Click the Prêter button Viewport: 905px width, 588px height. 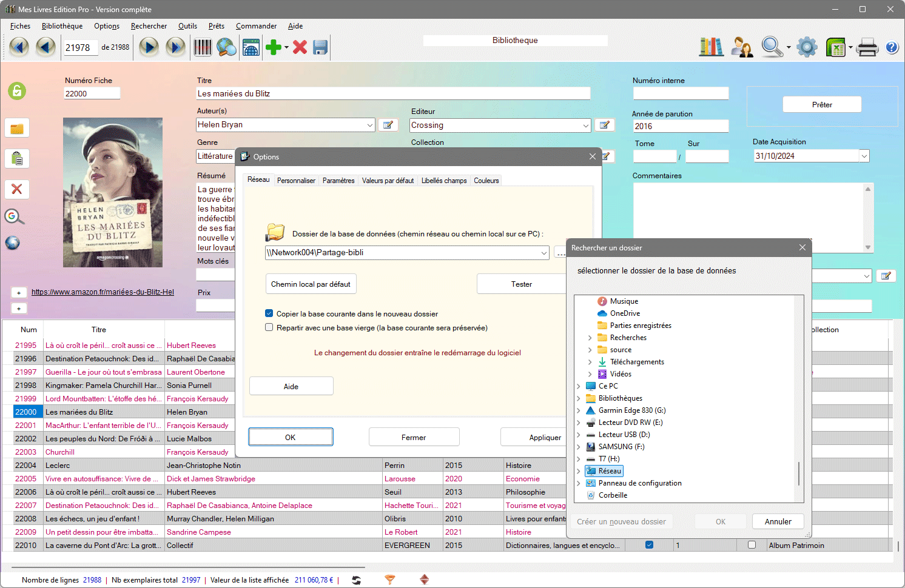(822, 104)
